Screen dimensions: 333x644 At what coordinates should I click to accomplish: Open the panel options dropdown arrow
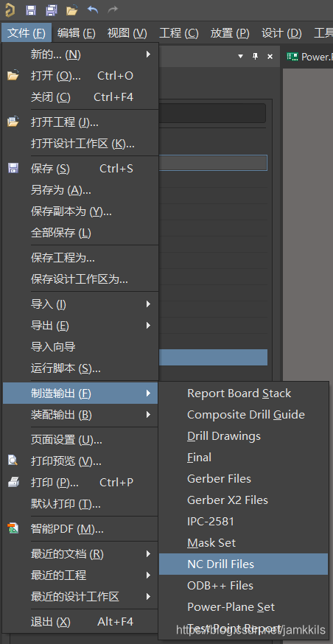click(241, 56)
